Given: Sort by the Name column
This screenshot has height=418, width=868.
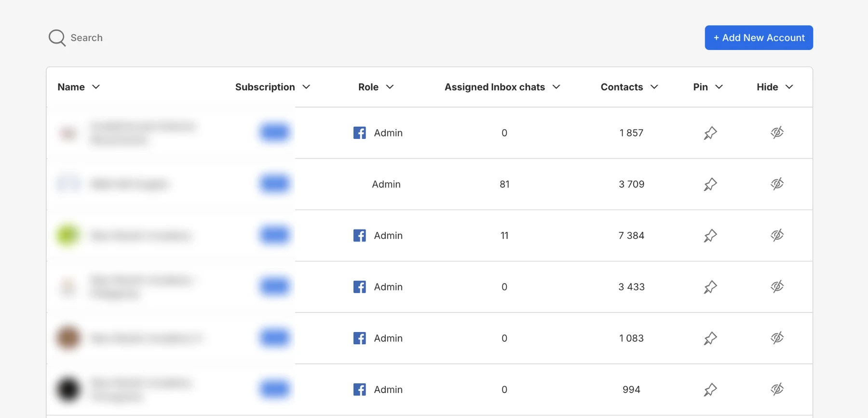Looking at the screenshot, I should 79,87.
